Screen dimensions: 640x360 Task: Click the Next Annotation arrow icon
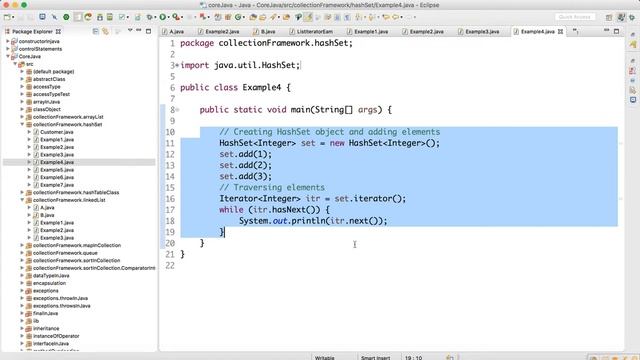coord(358,17)
